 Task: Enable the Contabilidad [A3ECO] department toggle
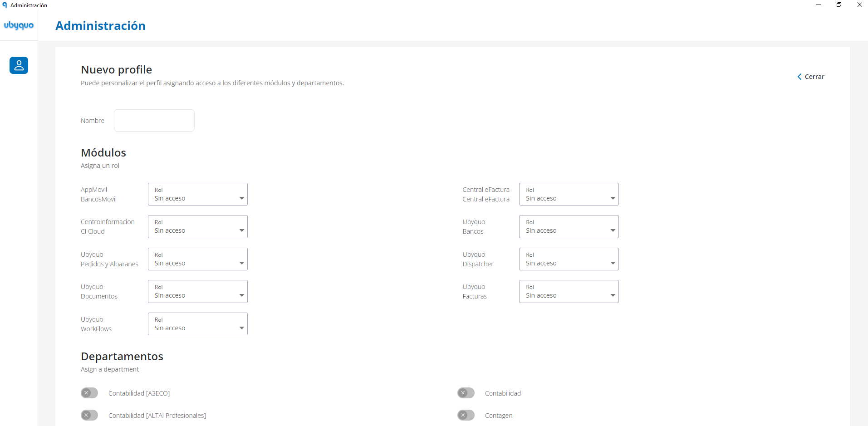89,393
